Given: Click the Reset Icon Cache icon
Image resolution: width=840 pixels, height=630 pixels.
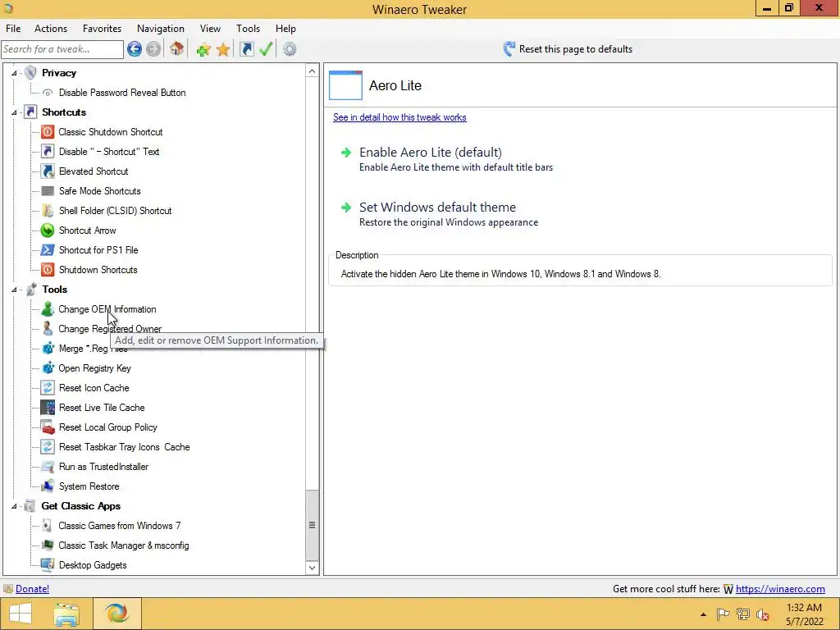Looking at the screenshot, I should 48,388.
